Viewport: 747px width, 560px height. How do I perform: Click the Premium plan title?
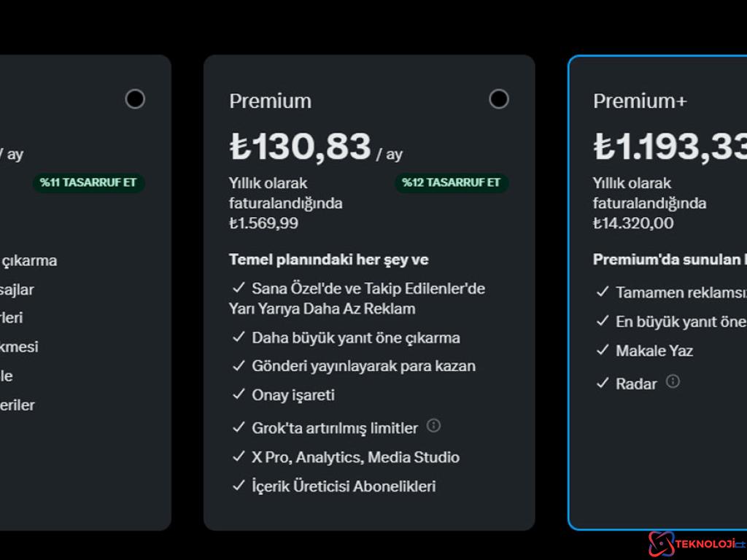click(270, 101)
